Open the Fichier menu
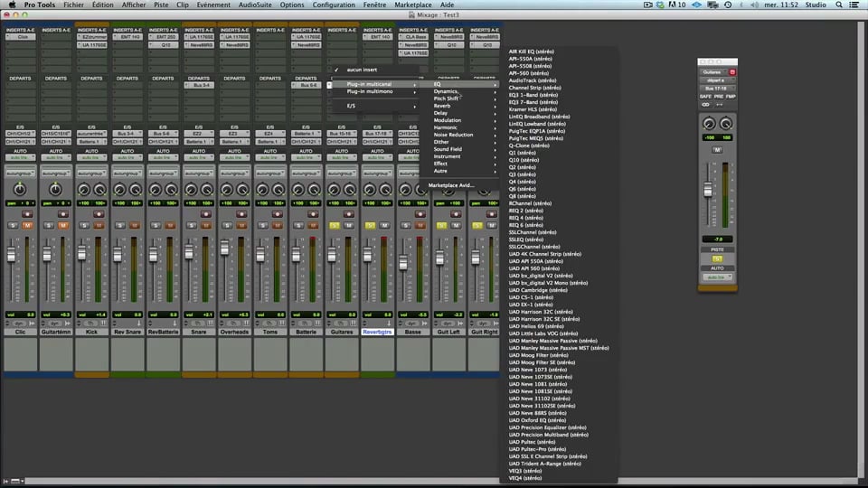Image resolution: width=868 pixels, height=488 pixels. [x=73, y=5]
